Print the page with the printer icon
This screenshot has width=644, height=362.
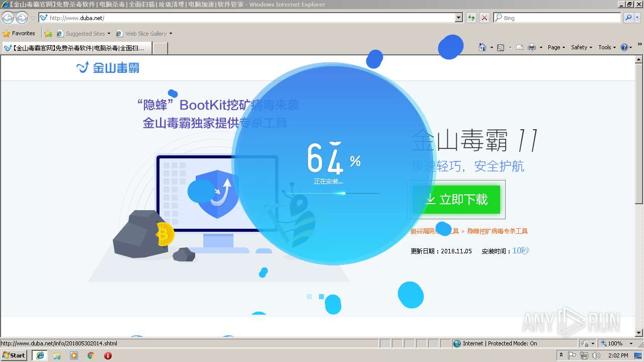tap(532, 47)
